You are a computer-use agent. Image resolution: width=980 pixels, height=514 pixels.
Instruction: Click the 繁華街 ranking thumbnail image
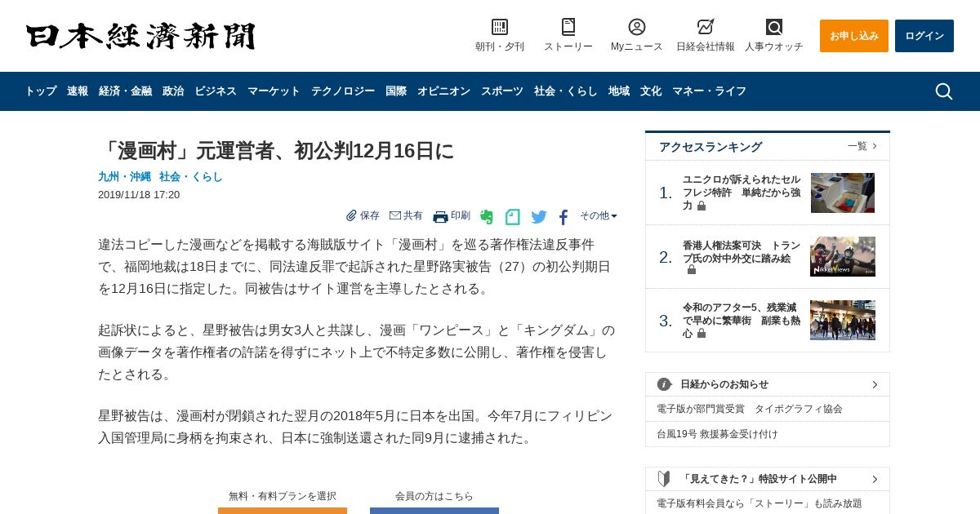click(843, 320)
